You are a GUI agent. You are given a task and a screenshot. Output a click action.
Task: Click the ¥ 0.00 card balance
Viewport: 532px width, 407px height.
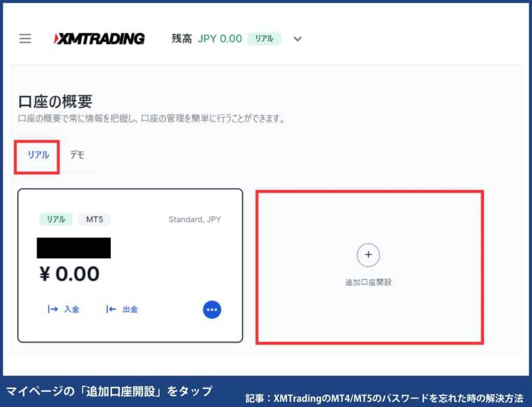point(70,274)
